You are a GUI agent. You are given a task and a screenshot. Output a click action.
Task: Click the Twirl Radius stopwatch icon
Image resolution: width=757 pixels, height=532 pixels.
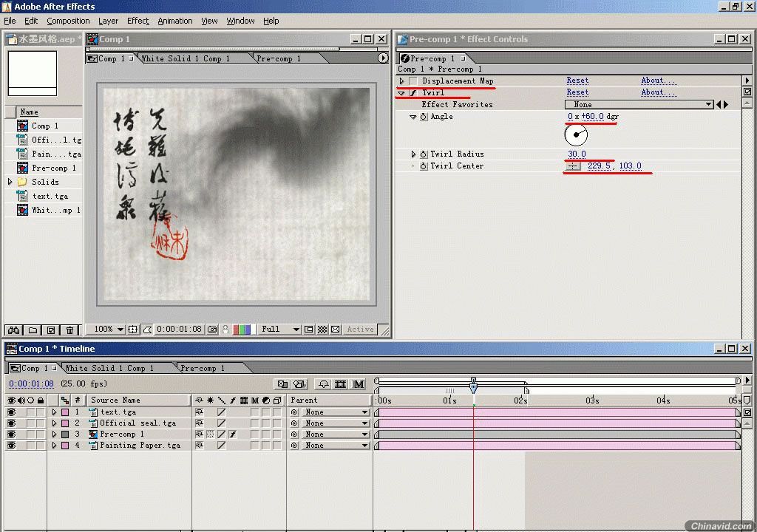click(424, 154)
